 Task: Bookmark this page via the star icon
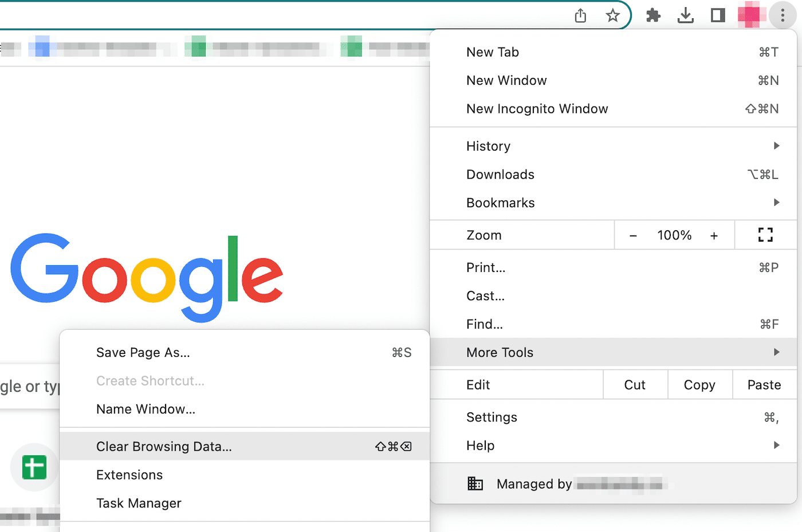[x=613, y=15]
